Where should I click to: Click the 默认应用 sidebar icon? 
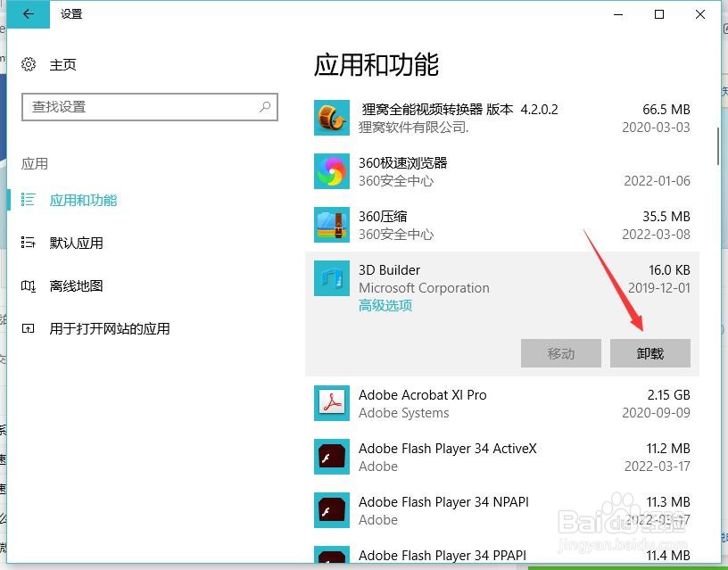(28, 243)
